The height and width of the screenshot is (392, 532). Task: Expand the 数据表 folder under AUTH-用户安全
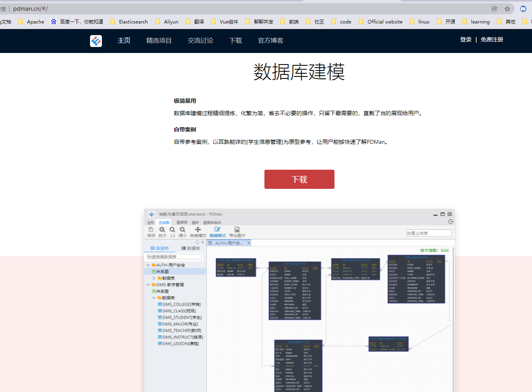[154, 278]
